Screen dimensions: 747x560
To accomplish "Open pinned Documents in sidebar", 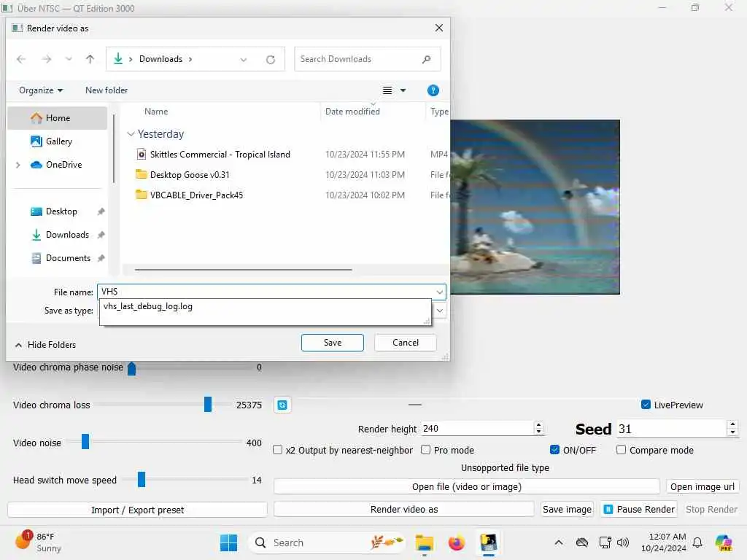I will tap(68, 258).
